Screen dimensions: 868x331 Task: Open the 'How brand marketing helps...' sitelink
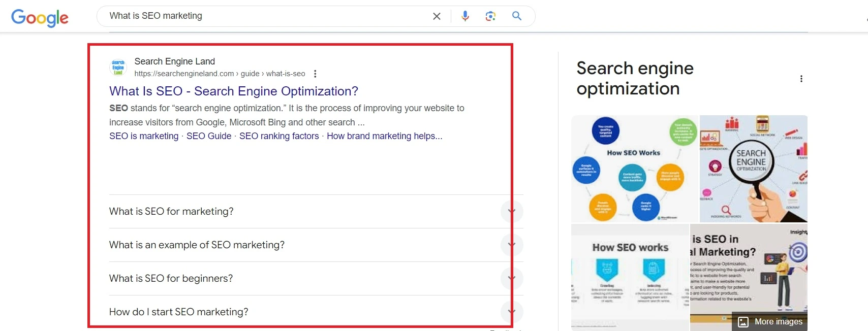[x=385, y=136]
